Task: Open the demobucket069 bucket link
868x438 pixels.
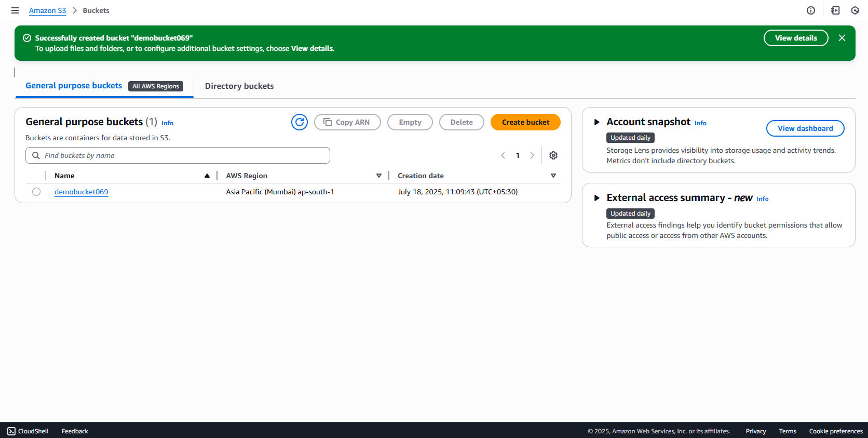Action: pos(82,192)
